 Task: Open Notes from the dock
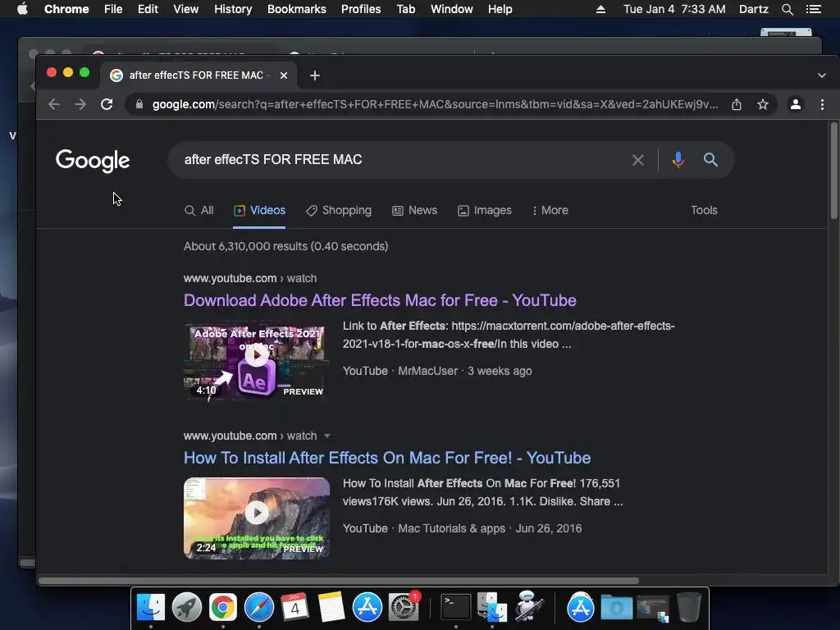click(x=331, y=607)
